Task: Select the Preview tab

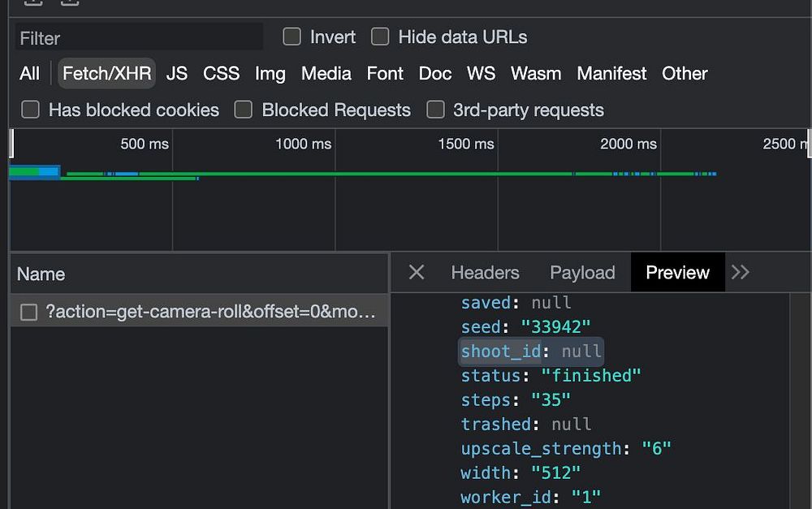Action: point(677,273)
